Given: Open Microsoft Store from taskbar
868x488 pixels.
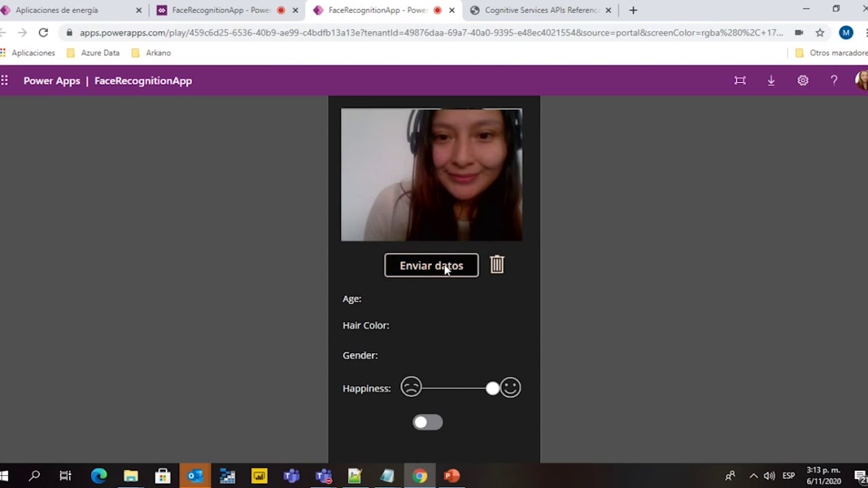Looking at the screenshot, I should point(163,476).
